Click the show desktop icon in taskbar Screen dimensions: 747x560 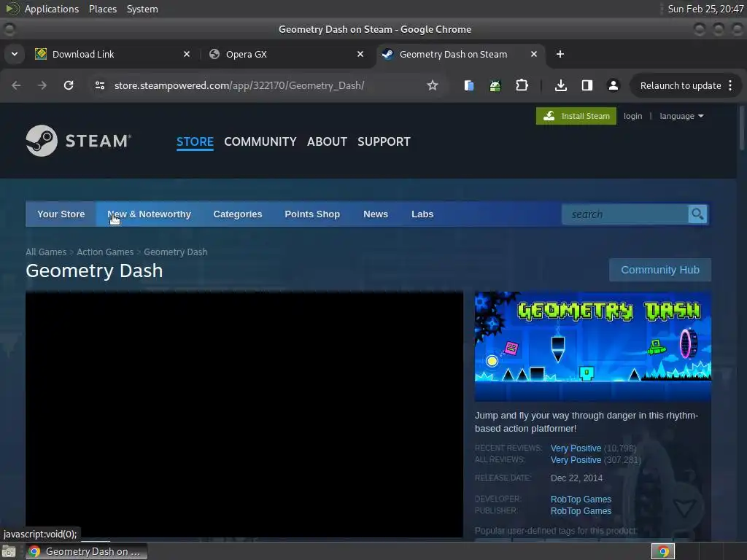click(9, 551)
